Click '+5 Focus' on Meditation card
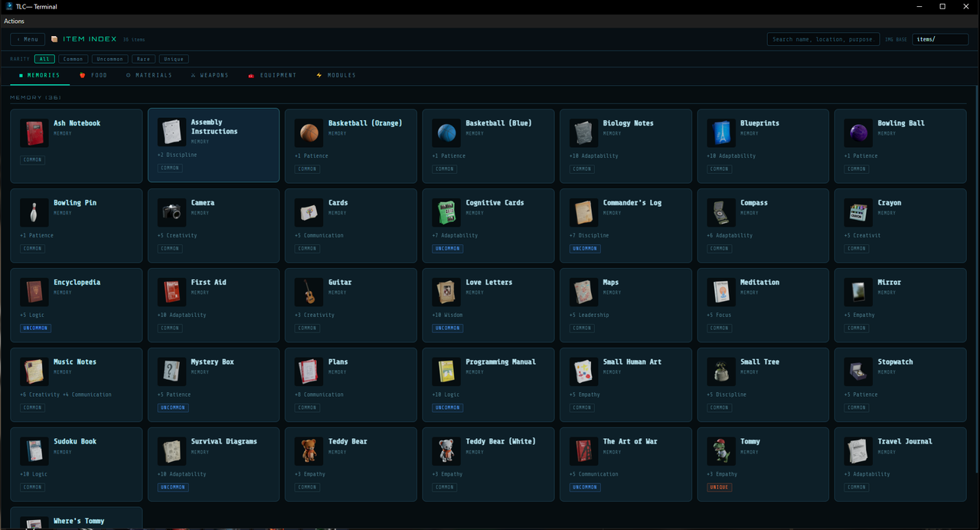The height and width of the screenshot is (530, 980). tap(719, 315)
